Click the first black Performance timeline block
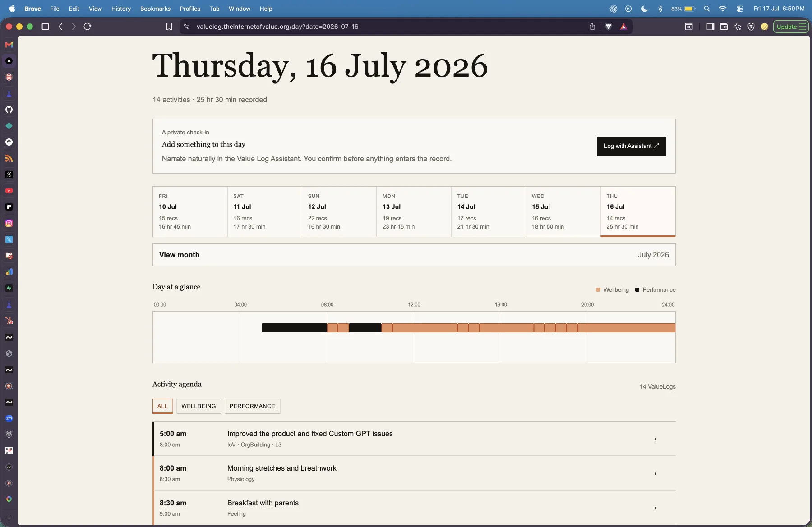Screen dimensions: 812x527 (294, 328)
